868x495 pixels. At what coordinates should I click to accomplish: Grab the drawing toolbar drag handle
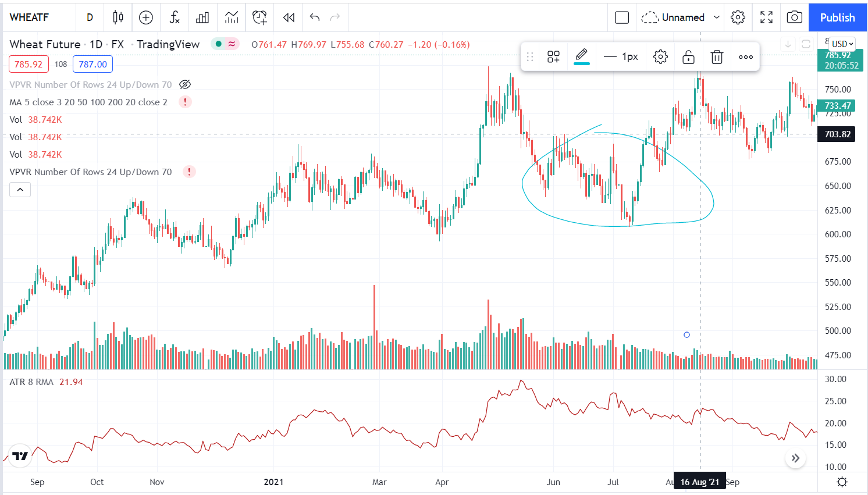[x=530, y=57]
